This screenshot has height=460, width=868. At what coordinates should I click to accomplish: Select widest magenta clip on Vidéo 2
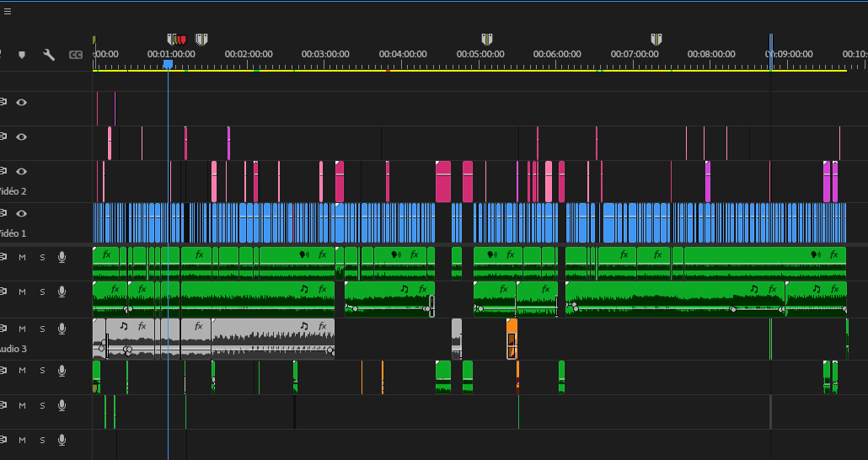pos(443,182)
